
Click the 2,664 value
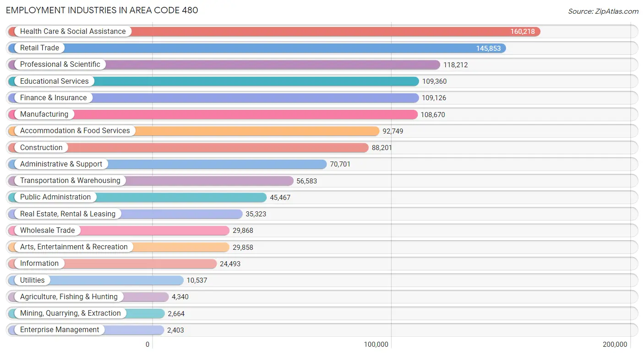176,314
